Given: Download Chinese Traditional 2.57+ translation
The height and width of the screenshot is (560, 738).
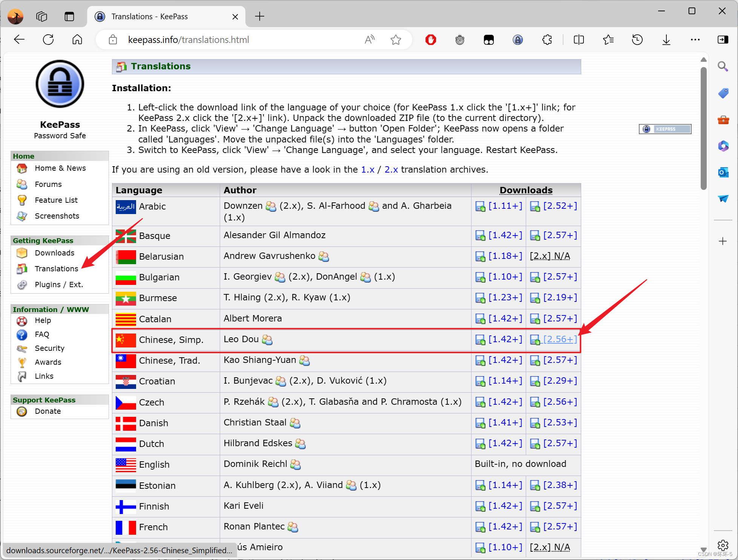Looking at the screenshot, I should (560, 360).
